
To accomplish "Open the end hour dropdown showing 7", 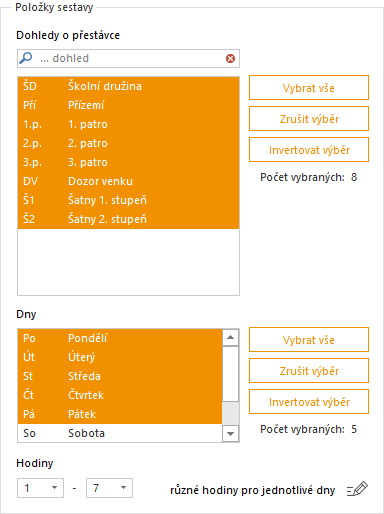I will tap(109, 488).
